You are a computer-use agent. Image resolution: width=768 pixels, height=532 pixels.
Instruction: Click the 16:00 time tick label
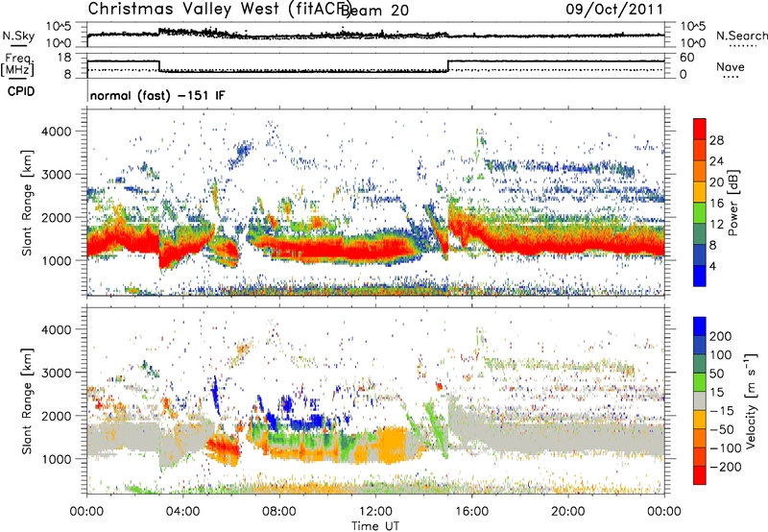pyautogui.click(x=471, y=512)
